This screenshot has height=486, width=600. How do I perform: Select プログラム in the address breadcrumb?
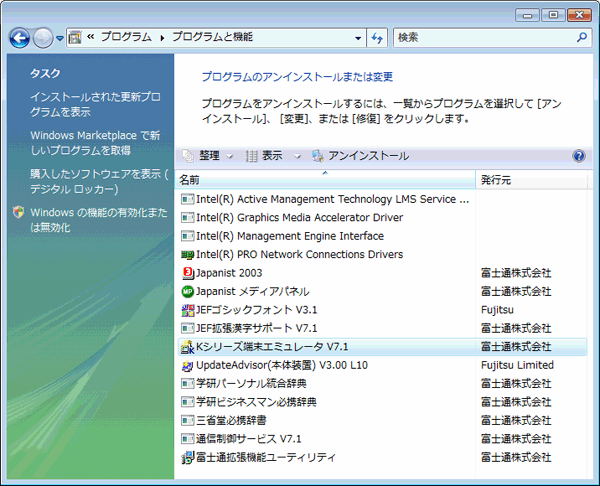coord(126,37)
